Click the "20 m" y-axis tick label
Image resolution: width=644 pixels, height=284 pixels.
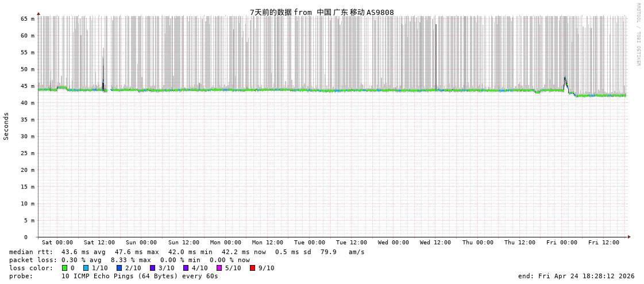click(x=28, y=170)
